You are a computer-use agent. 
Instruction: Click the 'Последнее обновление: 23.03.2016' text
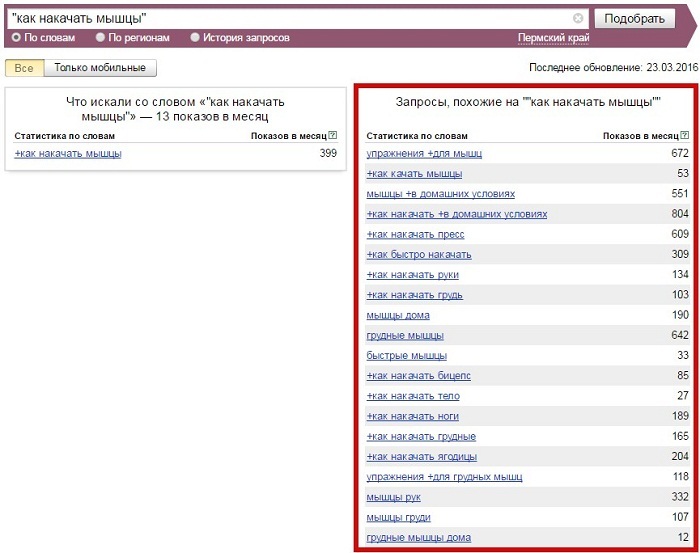click(x=613, y=68)
